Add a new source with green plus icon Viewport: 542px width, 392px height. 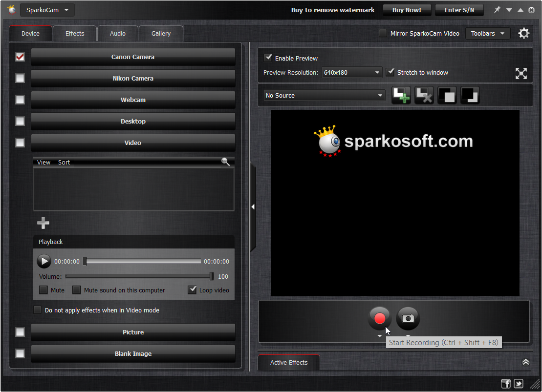[401, 95]
